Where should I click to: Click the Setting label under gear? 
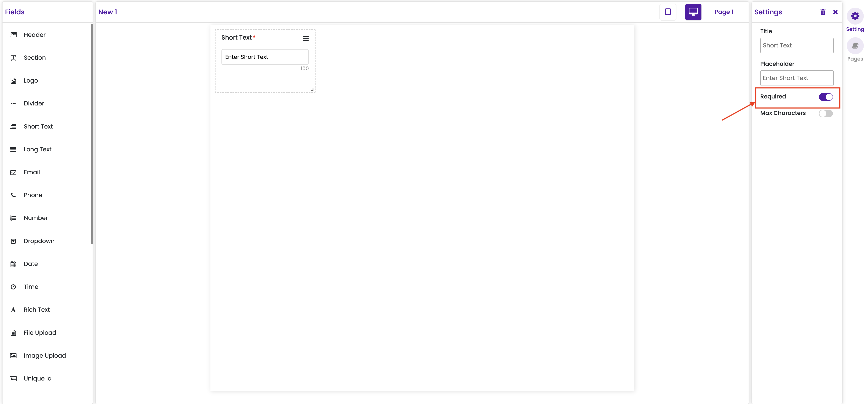pyautogui.click(x=855, y=29)
